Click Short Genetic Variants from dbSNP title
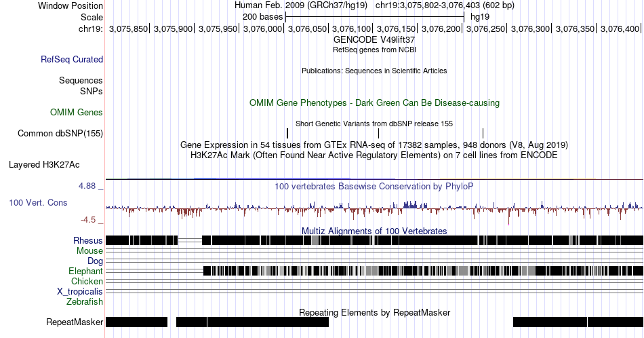Viewport: 644px width, 338px height. 374,124
